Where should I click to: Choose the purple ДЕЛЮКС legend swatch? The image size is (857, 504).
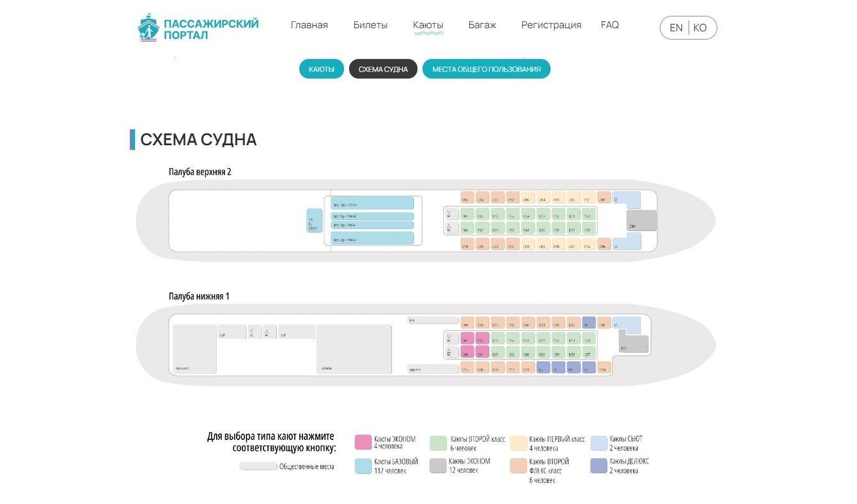(599, 465)
